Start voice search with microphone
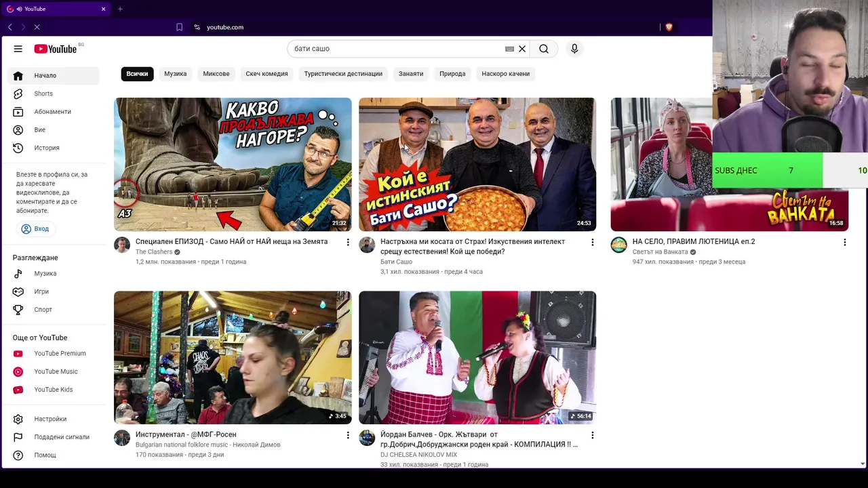The image size is (868, 488). coord(574,49)
